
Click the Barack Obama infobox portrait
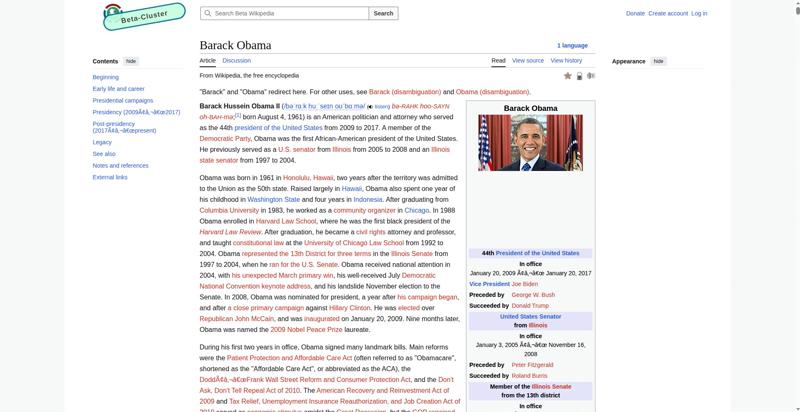(530, 143)
